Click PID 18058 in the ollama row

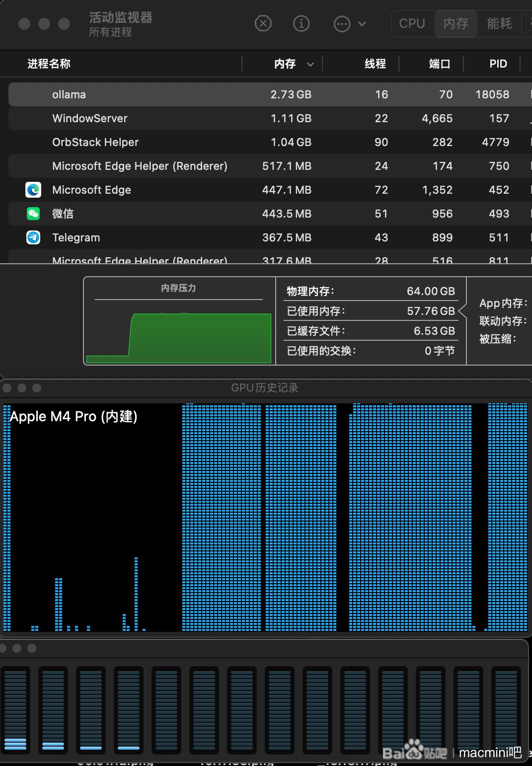[492, 94]
